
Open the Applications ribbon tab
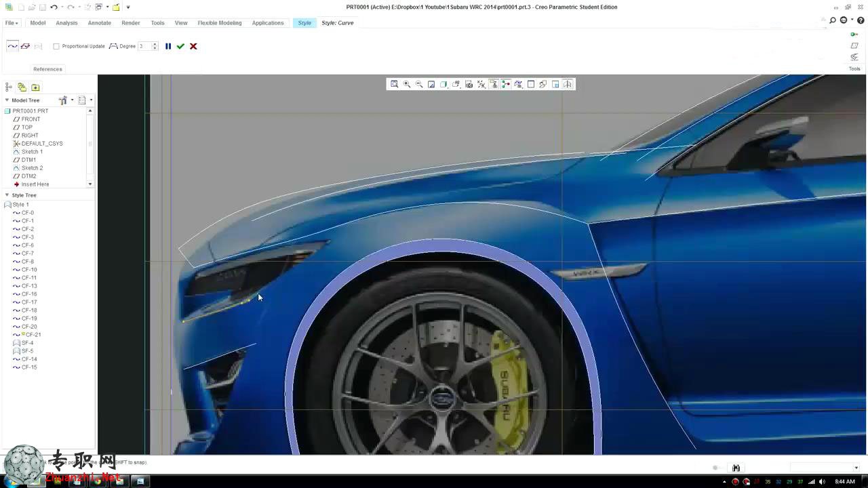coord(268,23)
